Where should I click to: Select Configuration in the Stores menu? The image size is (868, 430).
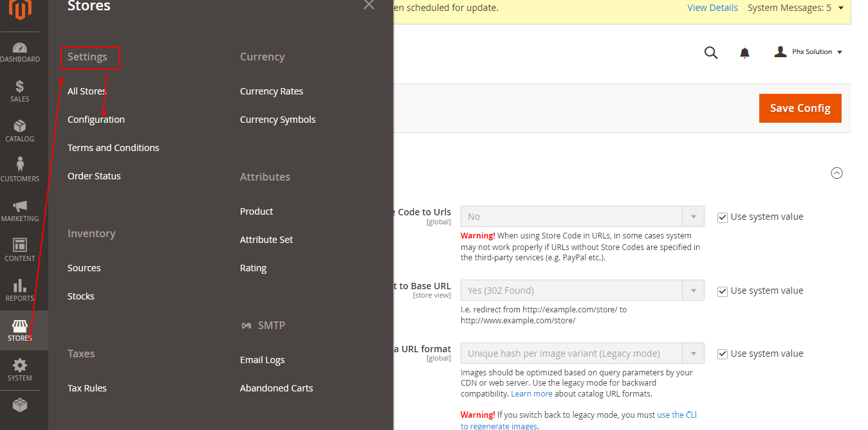pyautogui.click(x=96, y=120)
